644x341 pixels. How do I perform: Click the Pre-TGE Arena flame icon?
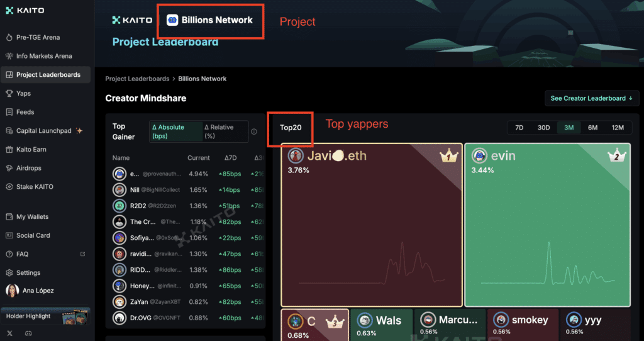[x=9, y=38]
